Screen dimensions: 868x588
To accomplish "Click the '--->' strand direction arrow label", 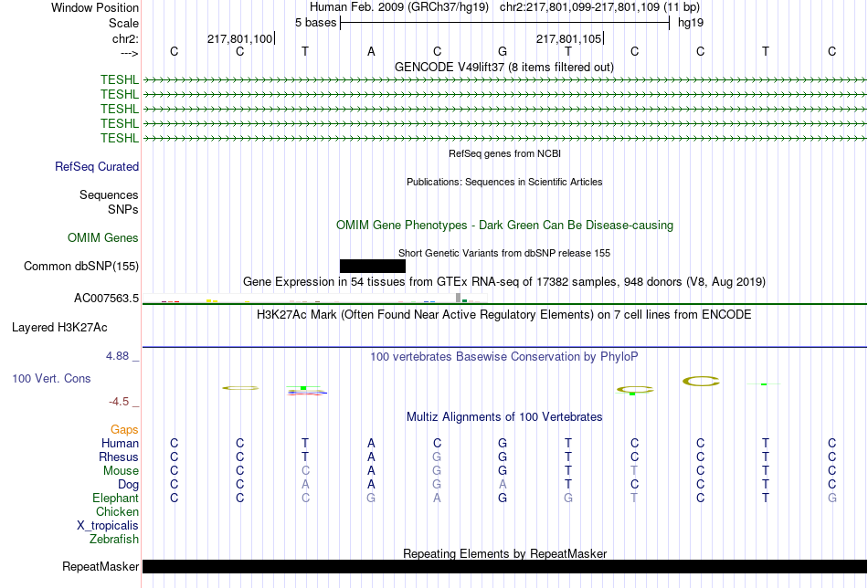I will click(129, 53).
